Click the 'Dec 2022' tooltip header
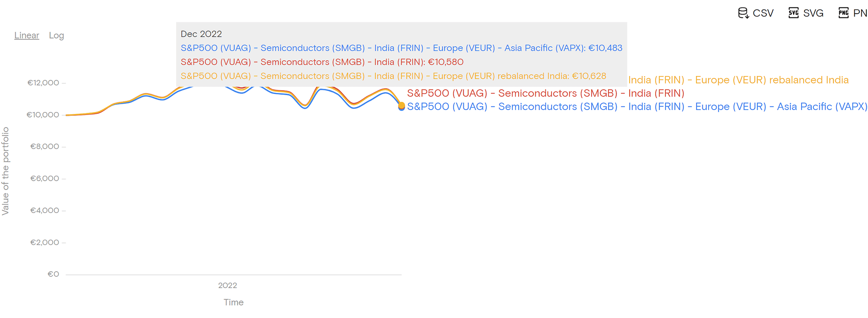The image size is (868, 318). click(x=201, y=34)
